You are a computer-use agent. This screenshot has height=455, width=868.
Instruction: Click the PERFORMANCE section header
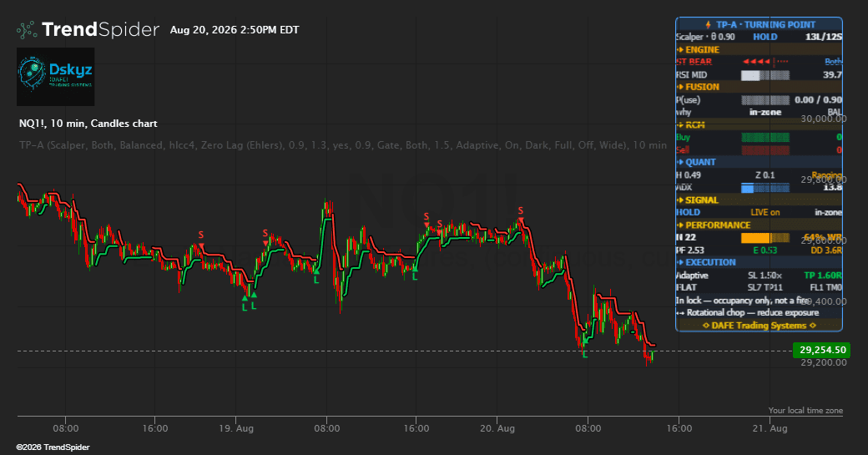718,225
